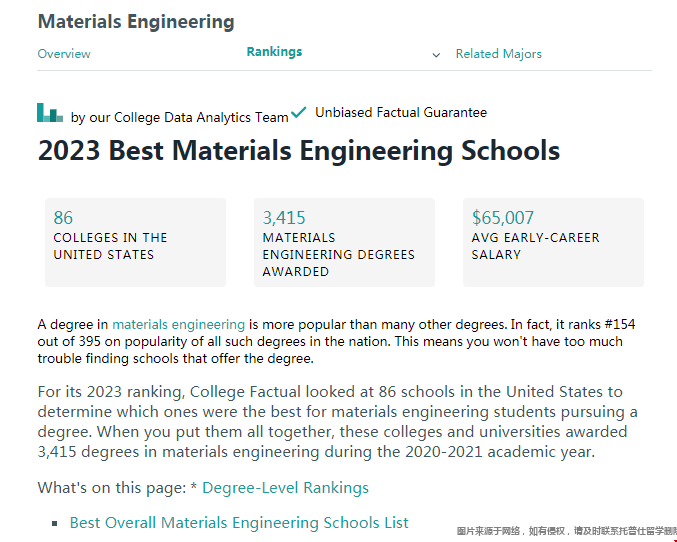This screenshot has width=677, height=542.
Task: Click the paragraph starting 'For its 2023 ranking'
Action: 338,421
